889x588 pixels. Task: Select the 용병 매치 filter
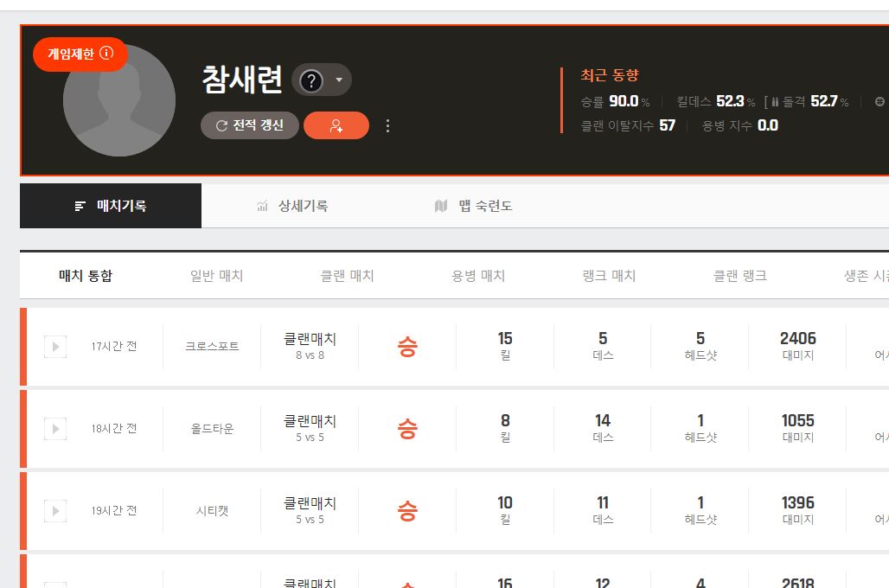(478, 276)
